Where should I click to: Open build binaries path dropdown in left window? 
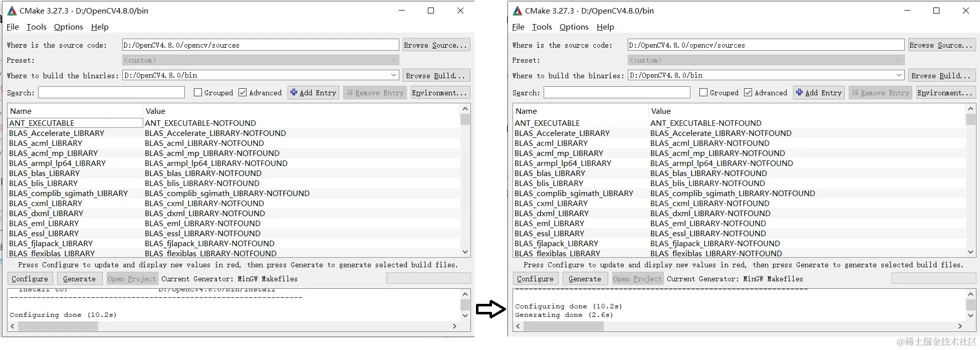click(x=393, y=75)
